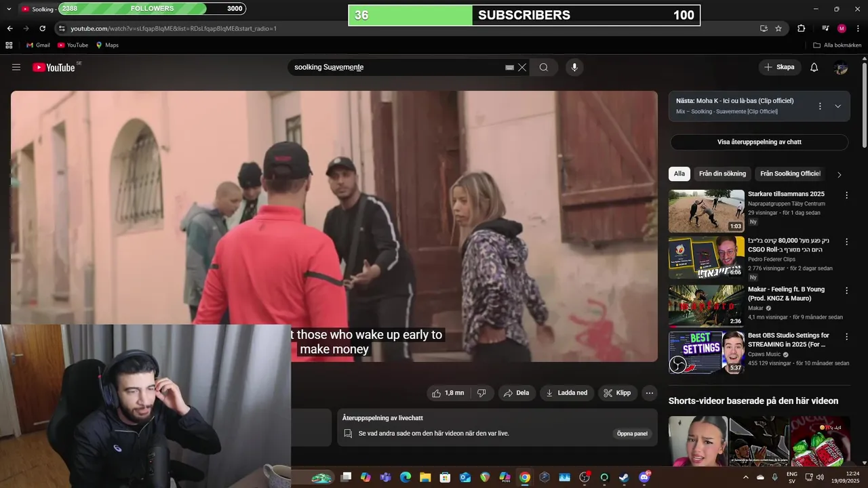Image resolution: width=868 pixels, height=488 pixels.
Task: Open Steam from the taskbar
Action: (624, 477)
